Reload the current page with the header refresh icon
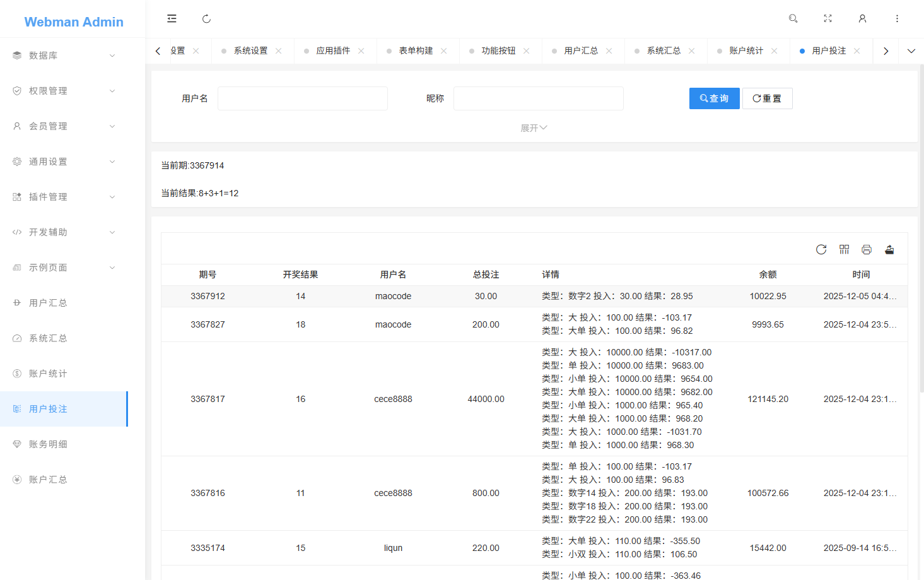924x580 pixels. pyautogui.click(x=206, y=18)
